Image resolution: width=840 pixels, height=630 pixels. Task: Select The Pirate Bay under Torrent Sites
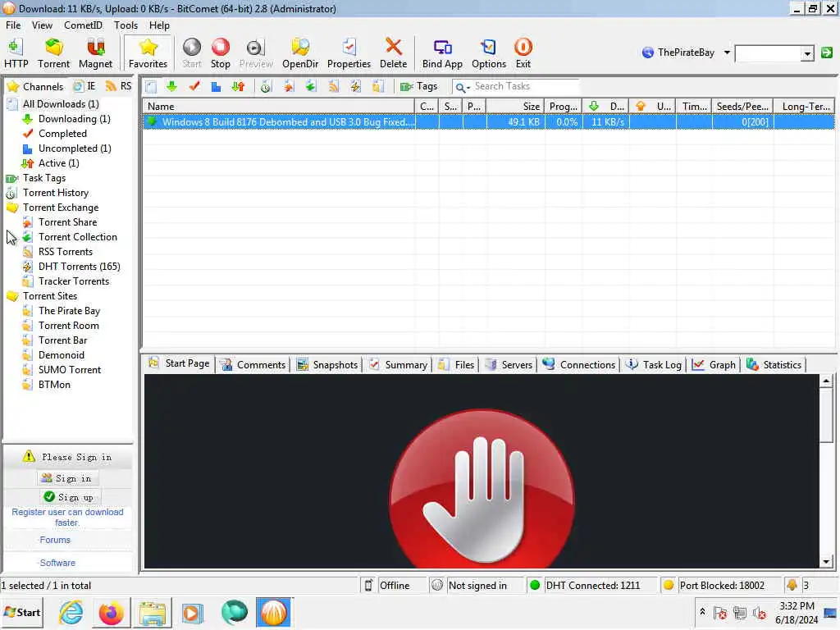point(69,311)
